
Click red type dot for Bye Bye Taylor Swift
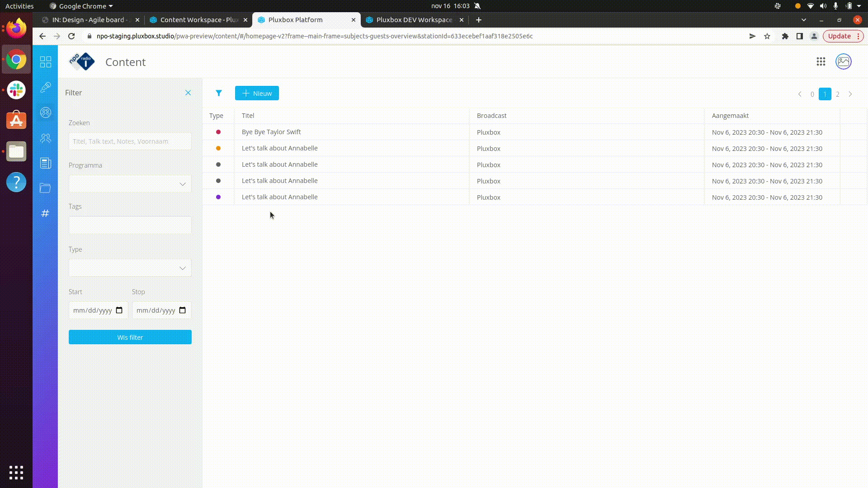(x=218, y=132)
